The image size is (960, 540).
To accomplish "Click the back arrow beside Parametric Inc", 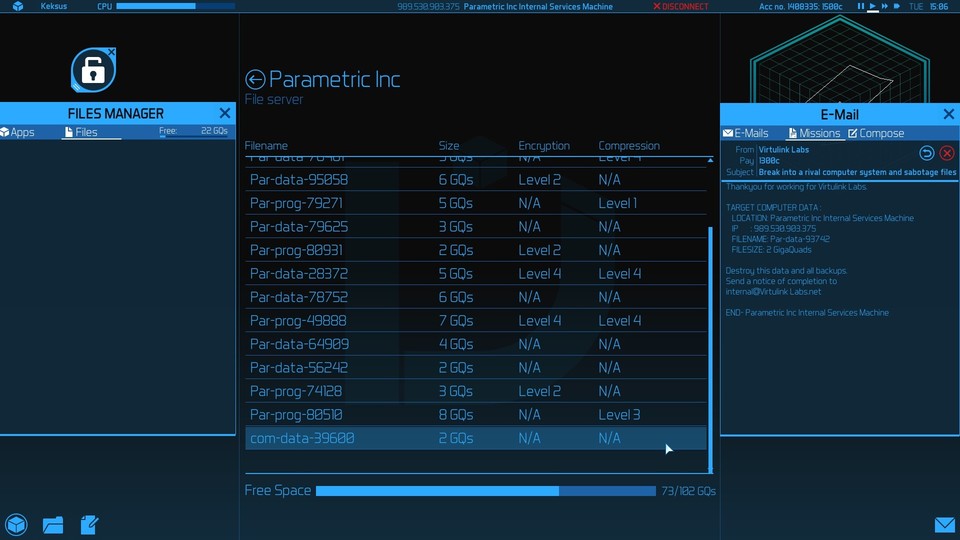I will (255, 80).
